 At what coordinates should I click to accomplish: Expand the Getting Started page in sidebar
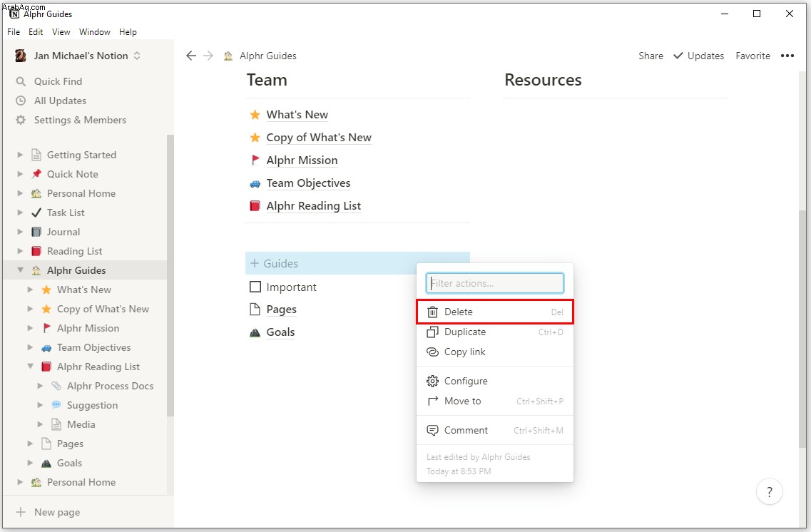point(20,155)
